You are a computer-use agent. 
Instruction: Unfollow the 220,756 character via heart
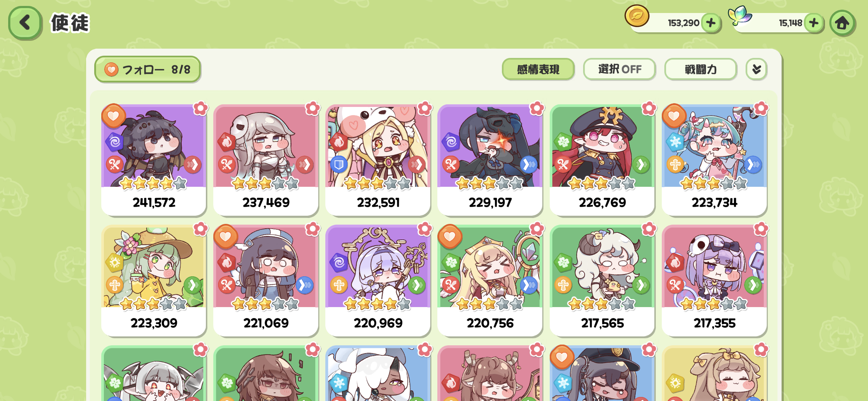click(x=450, y=237)
